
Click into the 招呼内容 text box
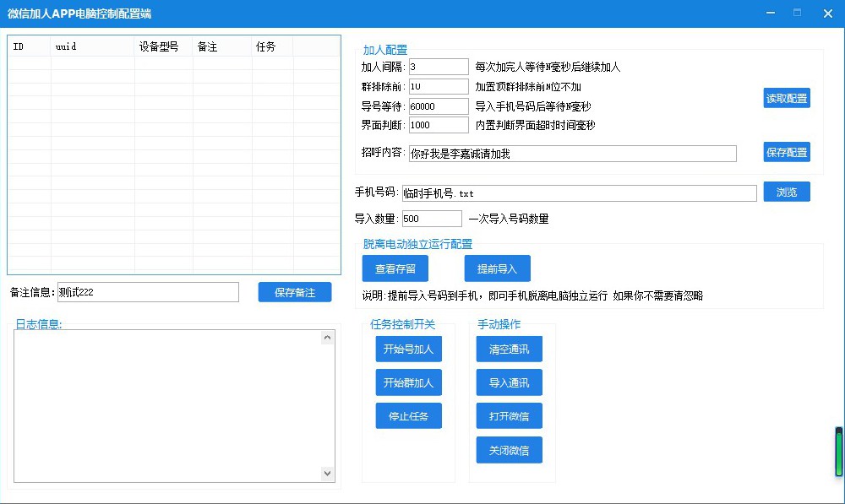click(x=572, y=154)
